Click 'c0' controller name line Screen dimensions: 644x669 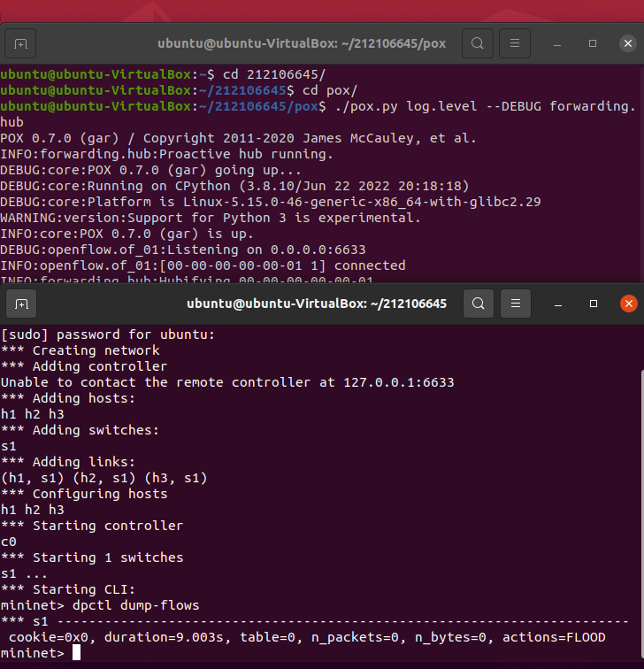click(x=9, y=542)
